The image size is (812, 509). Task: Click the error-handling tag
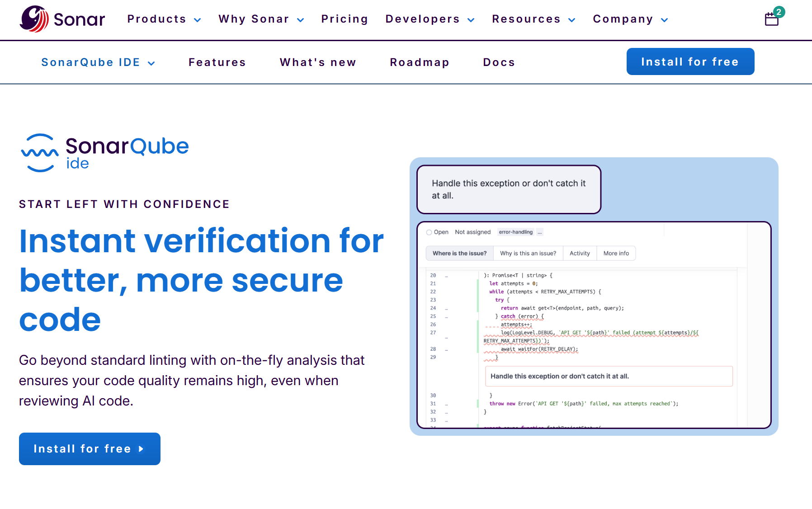[x=516, y=232]
